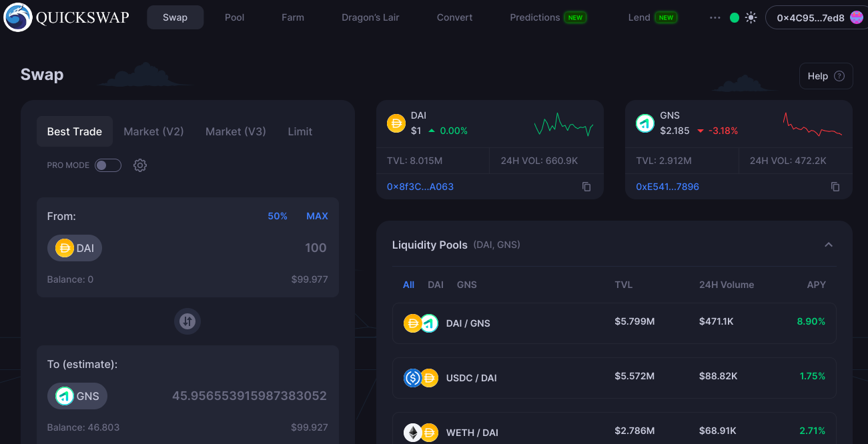Click the DAI coin icon in info card
Viewport: 868px width, 444px height.
tap(396, 123)
